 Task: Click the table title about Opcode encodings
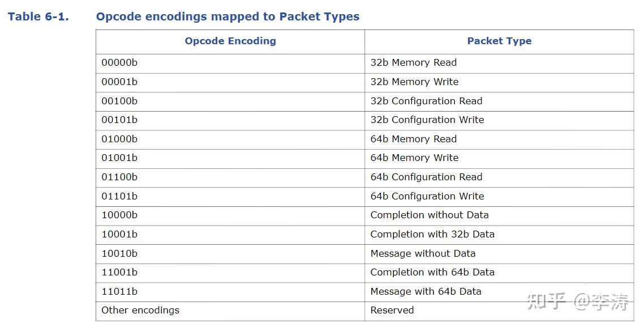227,16
